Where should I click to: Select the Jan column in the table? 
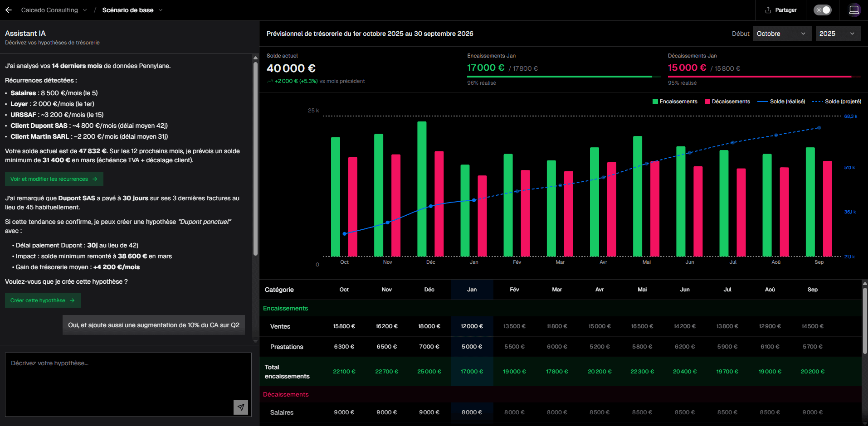coord(472,290)
